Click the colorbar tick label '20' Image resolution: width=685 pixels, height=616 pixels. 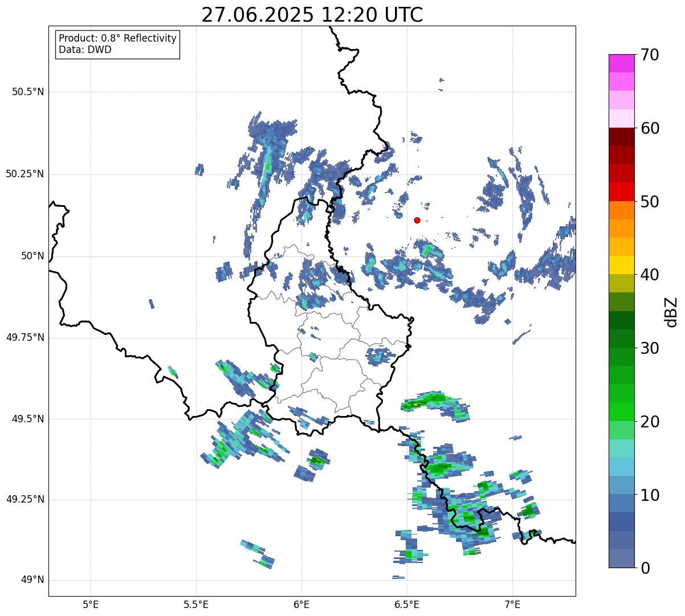tap(650, 422)
